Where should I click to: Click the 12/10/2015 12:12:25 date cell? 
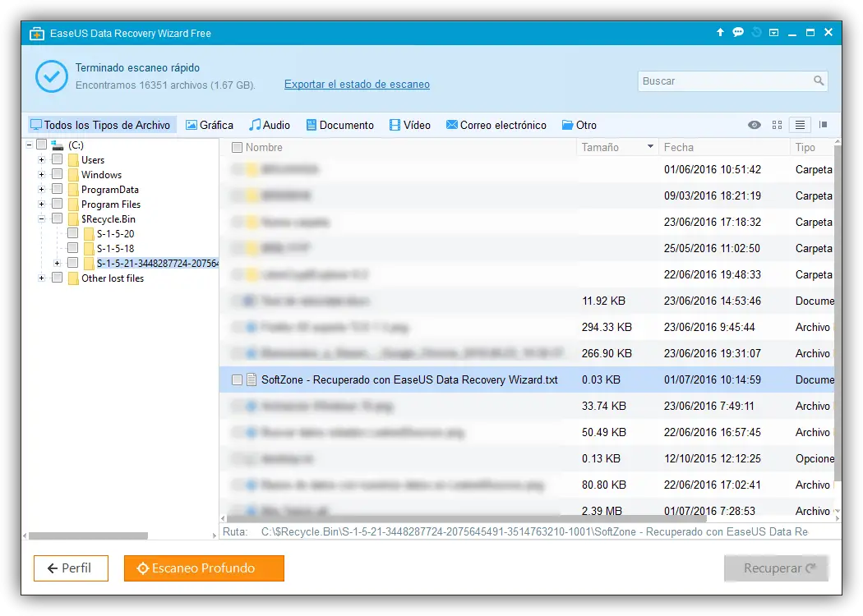713,458
